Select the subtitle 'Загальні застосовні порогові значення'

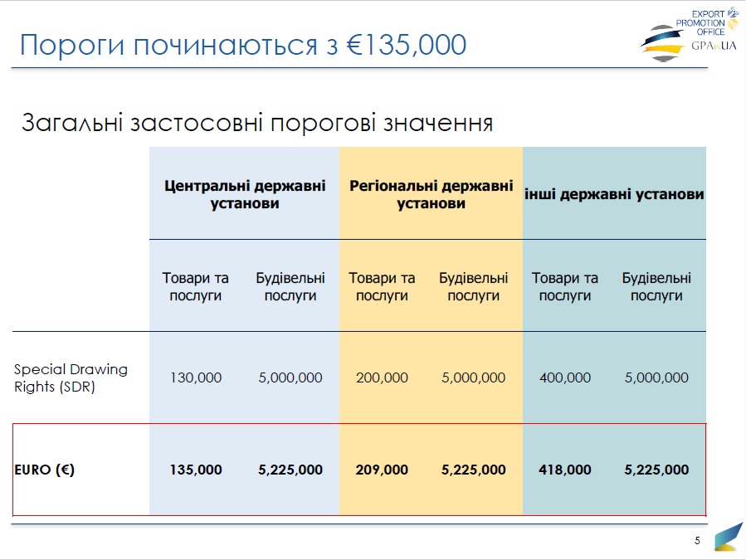tap(257, 124)
